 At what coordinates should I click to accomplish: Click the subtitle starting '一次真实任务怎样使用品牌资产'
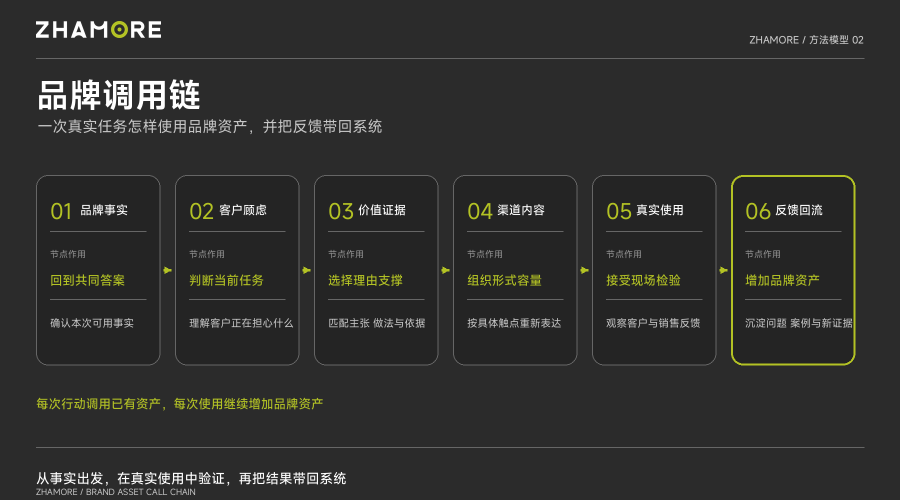click(210, 127)
